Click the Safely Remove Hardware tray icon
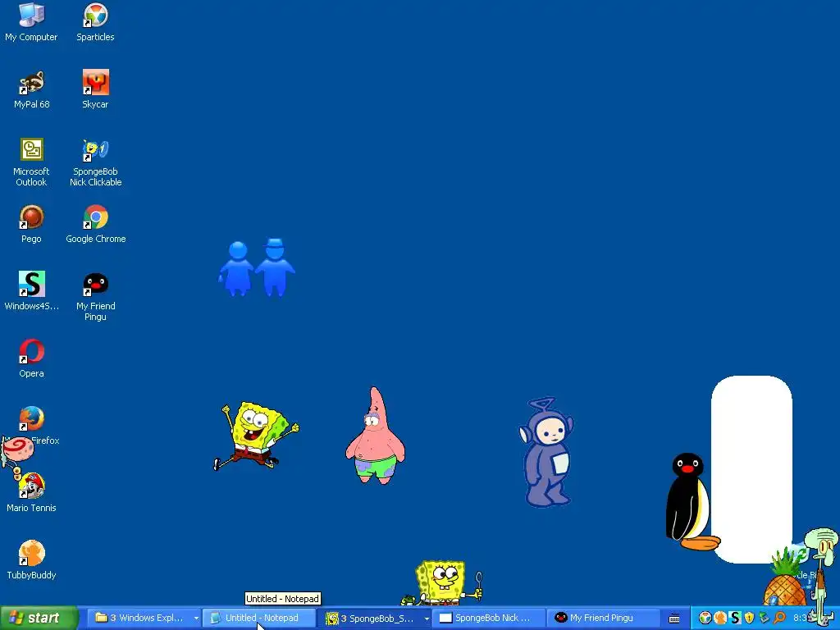The image size is (840, 630). (765, 619)
